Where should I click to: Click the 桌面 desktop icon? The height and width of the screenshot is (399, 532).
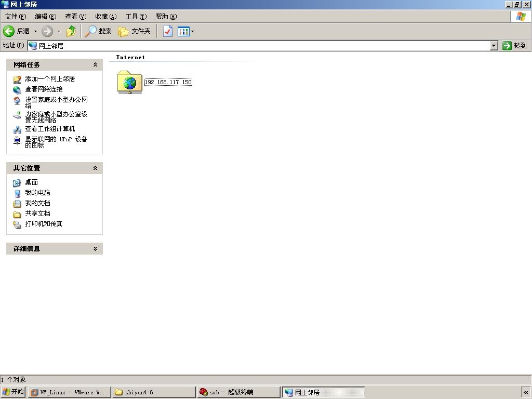(17, 183)
